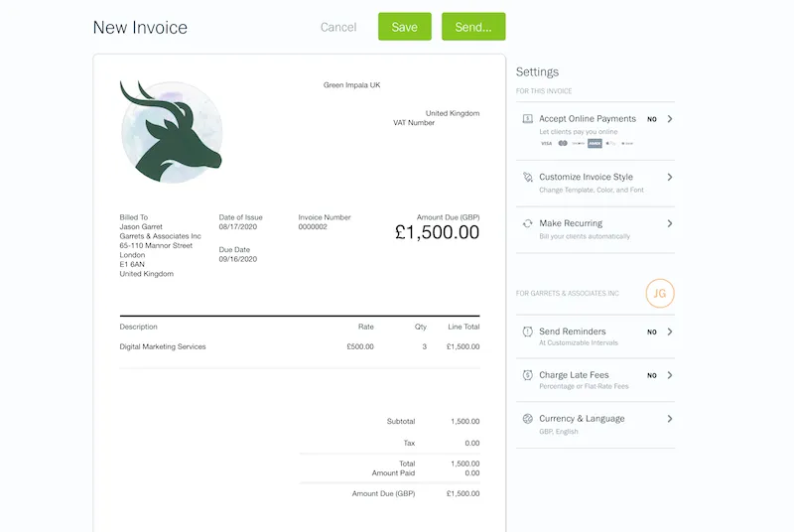
Task: Click the invoice number field 0000002
Action: tap(313, 227)
